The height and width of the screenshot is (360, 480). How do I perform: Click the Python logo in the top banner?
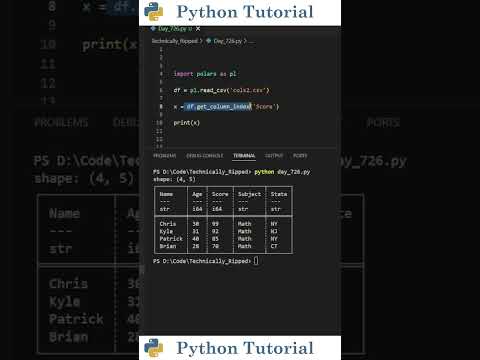point(154,12)
